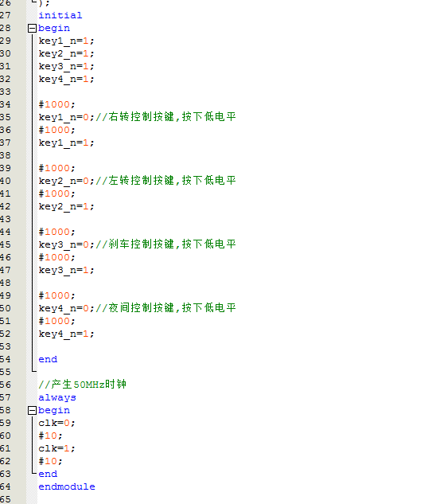Select line number 50 in the gutter
This screenshot has height=504, width=428.
(x=5, y=308)
